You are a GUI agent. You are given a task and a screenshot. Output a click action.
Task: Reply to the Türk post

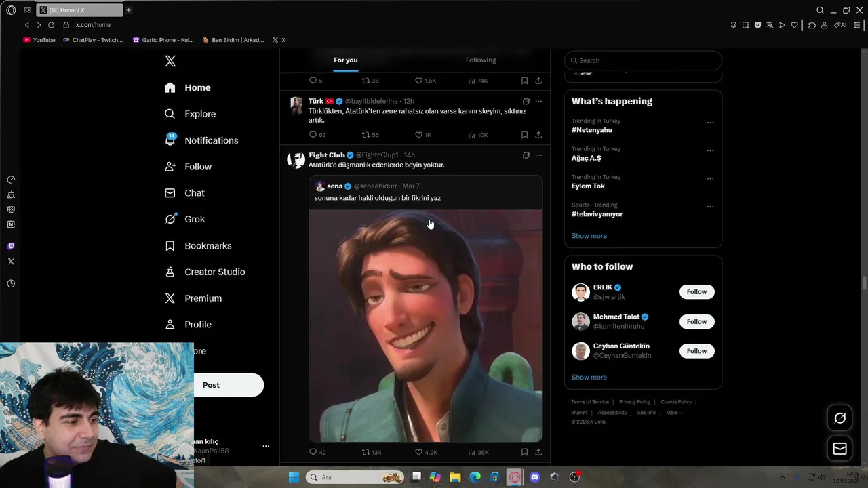click(x=317, y=135)
